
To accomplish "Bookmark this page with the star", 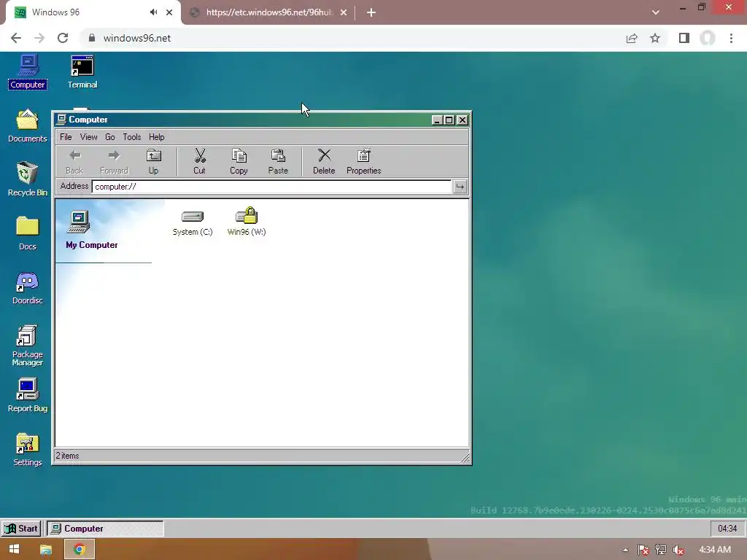I will 655,38.
